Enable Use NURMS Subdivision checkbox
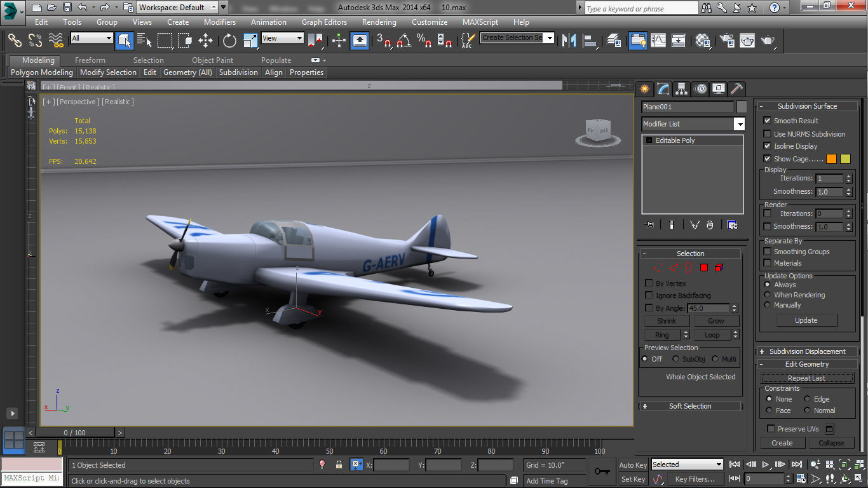Viewport: 868px width, 488px height. point(767,134)
